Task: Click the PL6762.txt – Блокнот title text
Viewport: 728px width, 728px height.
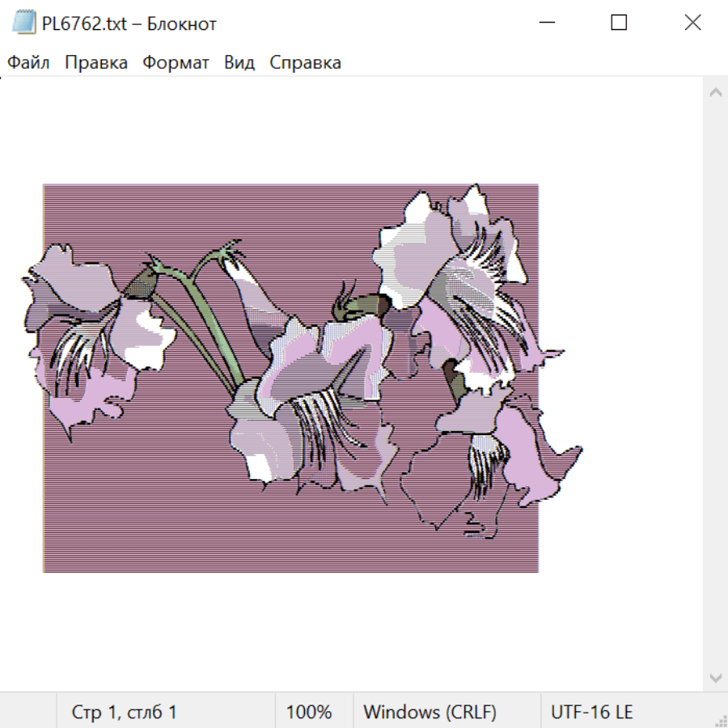Action: point(129,23)
